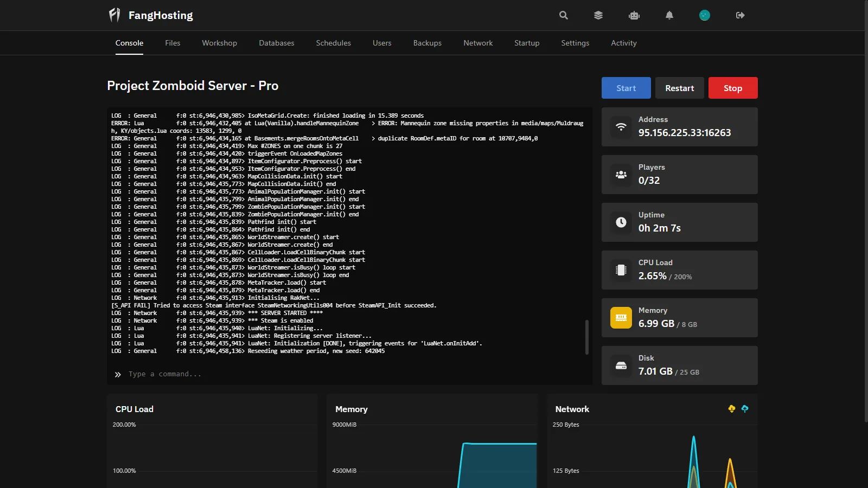The height and width of the screenshot is (488, 868).
Task: Select the Users tab
Action: (x=382, y=43)
